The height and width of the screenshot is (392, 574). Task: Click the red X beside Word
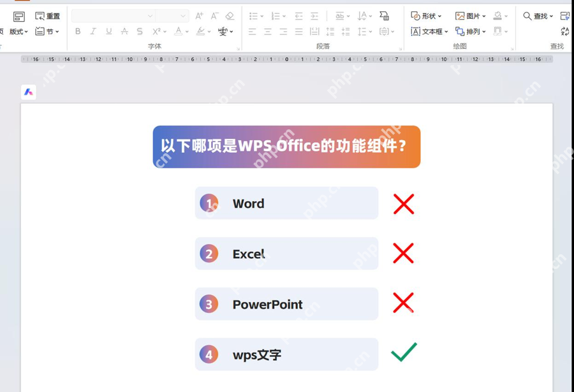tap(404, 204)
